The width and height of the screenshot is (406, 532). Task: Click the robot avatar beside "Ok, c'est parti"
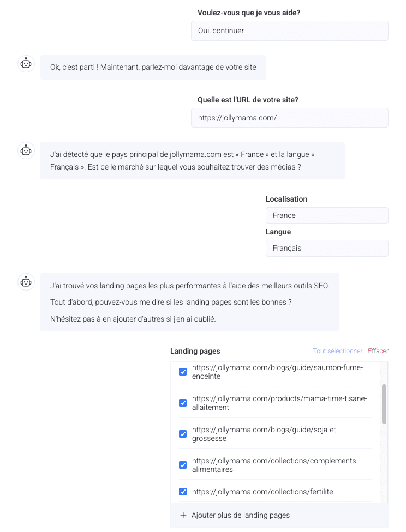click(26, 64)
